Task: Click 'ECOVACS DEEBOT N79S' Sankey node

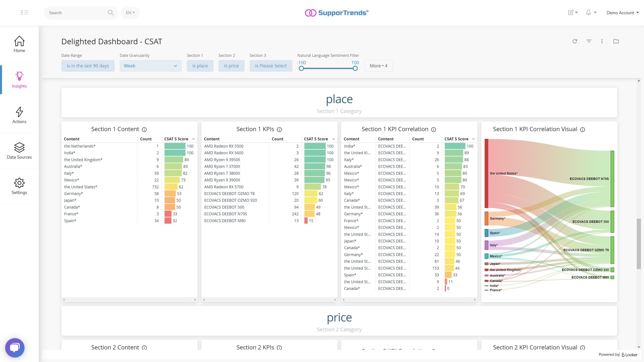Action: (612, 179)
